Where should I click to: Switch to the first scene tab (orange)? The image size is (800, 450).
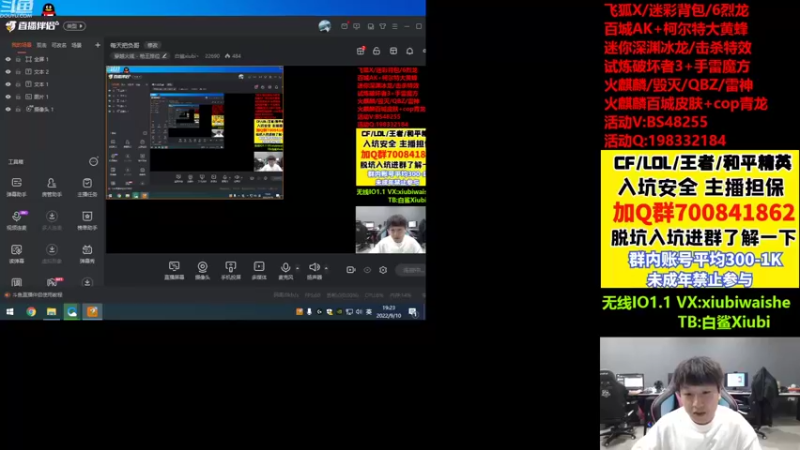(21, 45)
